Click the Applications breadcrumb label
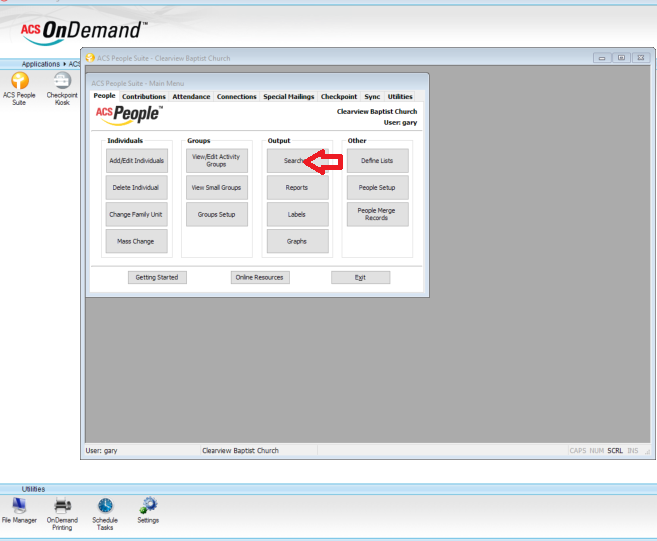Viewport: 657px width, 541px height. click(x=41, y=64)
